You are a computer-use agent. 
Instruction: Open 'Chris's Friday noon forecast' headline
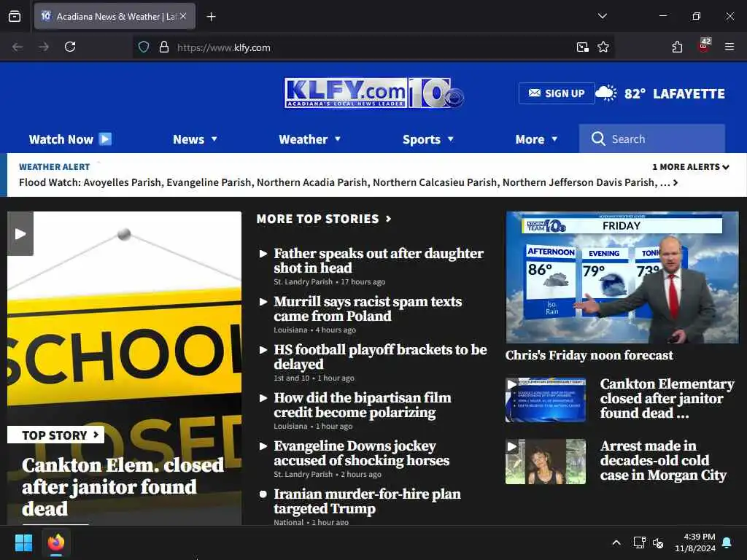pyautogui.click(x=589, y=355)
